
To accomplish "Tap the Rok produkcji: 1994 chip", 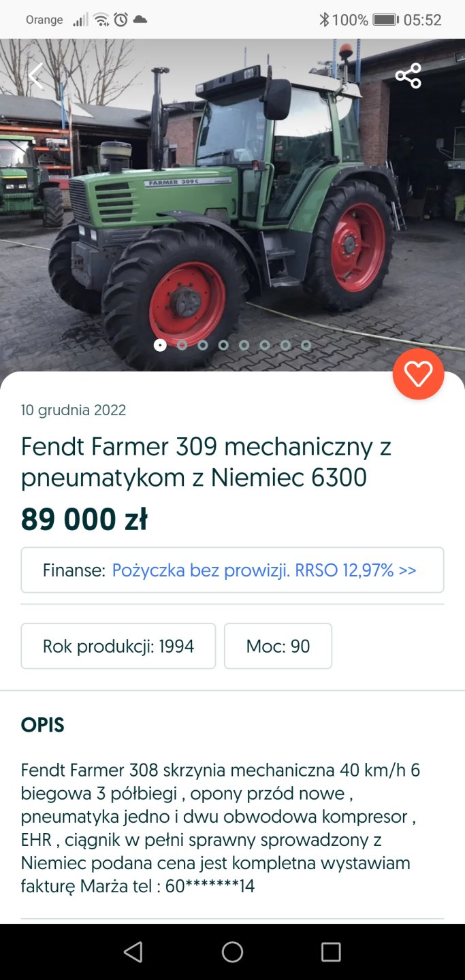I will (118, 646).
